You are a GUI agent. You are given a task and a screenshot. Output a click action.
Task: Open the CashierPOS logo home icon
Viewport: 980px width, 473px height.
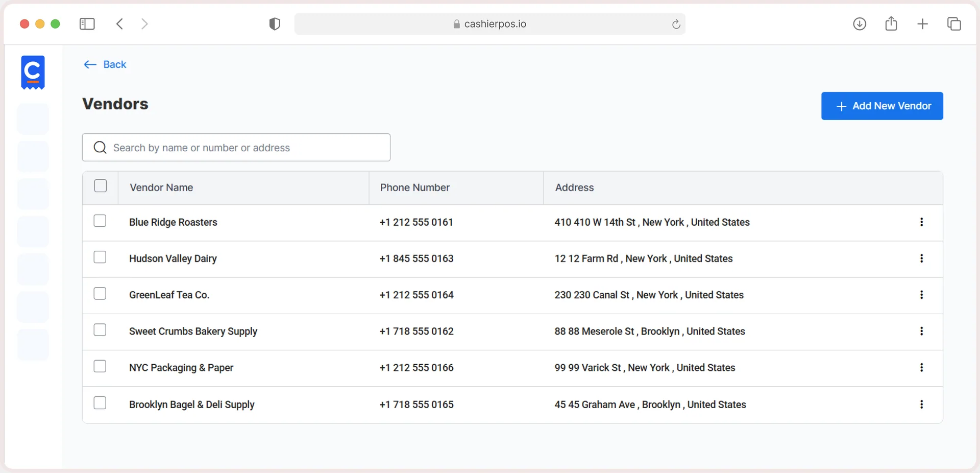tap(33, 73)
